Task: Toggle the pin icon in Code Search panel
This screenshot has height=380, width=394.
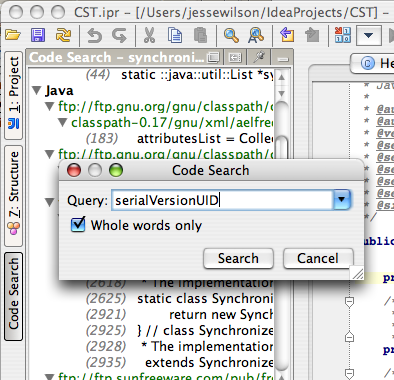Action: click(259, 57)
